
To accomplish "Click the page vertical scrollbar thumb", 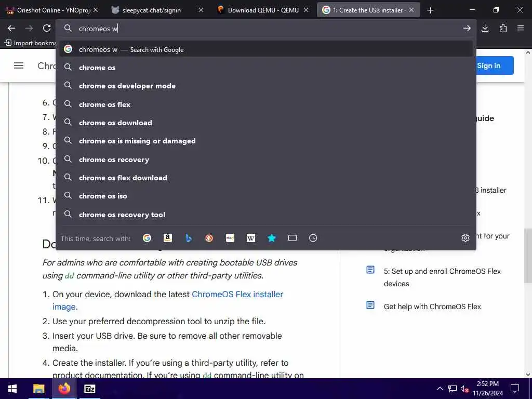I will tap(528, 256).
